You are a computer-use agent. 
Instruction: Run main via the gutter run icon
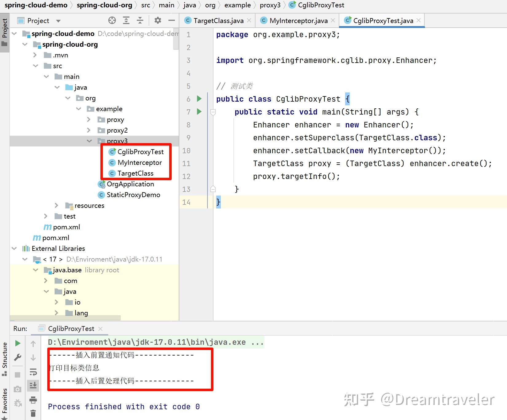tap(199, 112)
